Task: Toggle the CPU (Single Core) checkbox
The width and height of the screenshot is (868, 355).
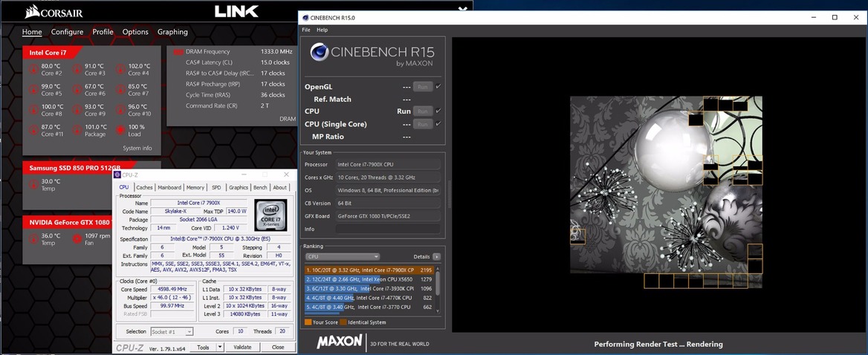Action: point(438,124)
